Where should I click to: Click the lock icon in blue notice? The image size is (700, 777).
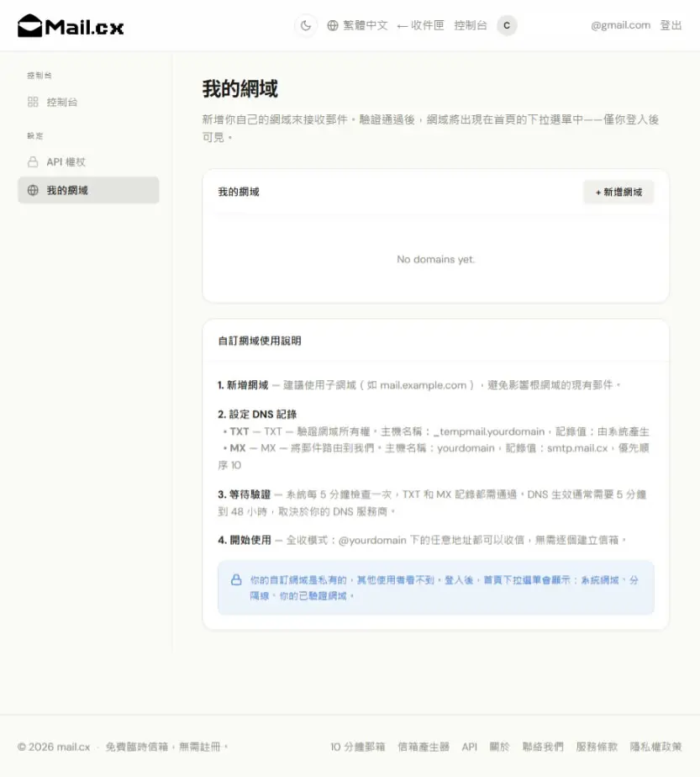click(x=237, y=579)
